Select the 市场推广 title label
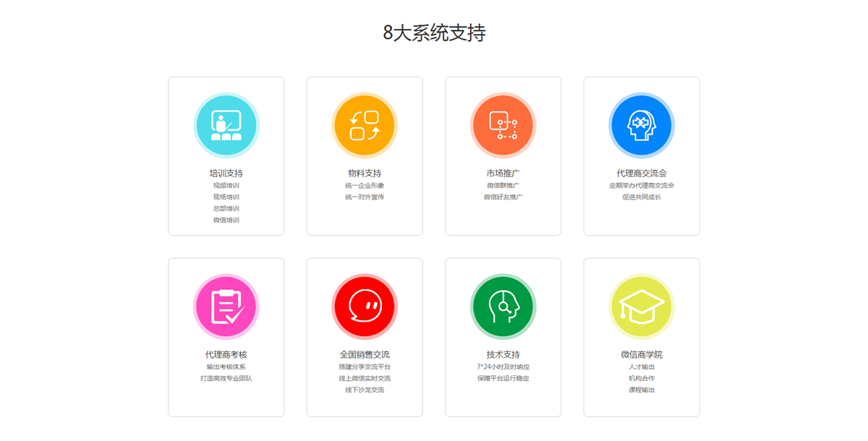 click(503, 174)
